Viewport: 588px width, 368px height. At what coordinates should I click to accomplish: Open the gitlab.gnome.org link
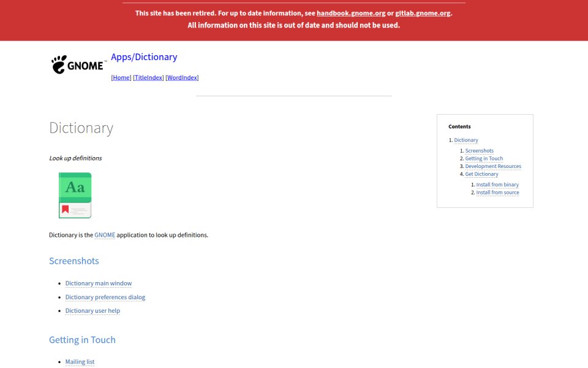click(423, 13)
